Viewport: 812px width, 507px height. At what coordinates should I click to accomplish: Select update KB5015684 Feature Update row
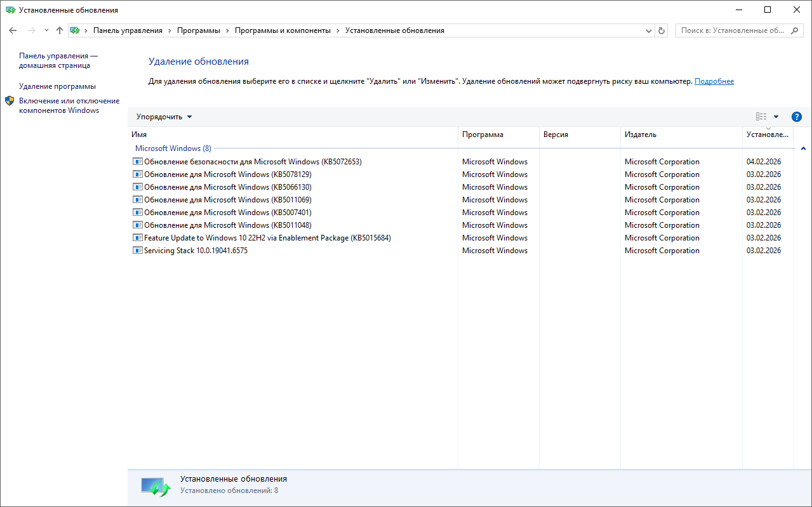coord(267,238)
